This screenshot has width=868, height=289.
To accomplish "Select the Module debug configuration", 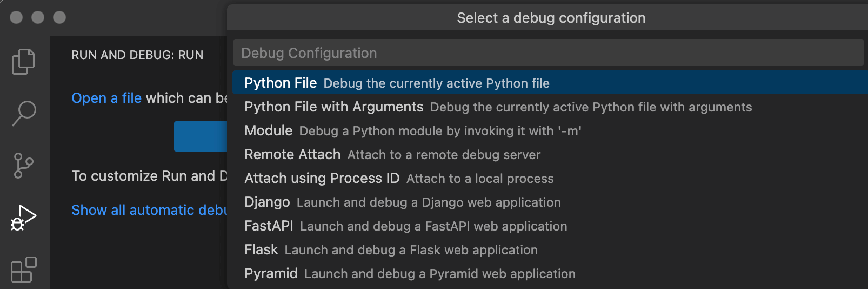I will point(268,130).
